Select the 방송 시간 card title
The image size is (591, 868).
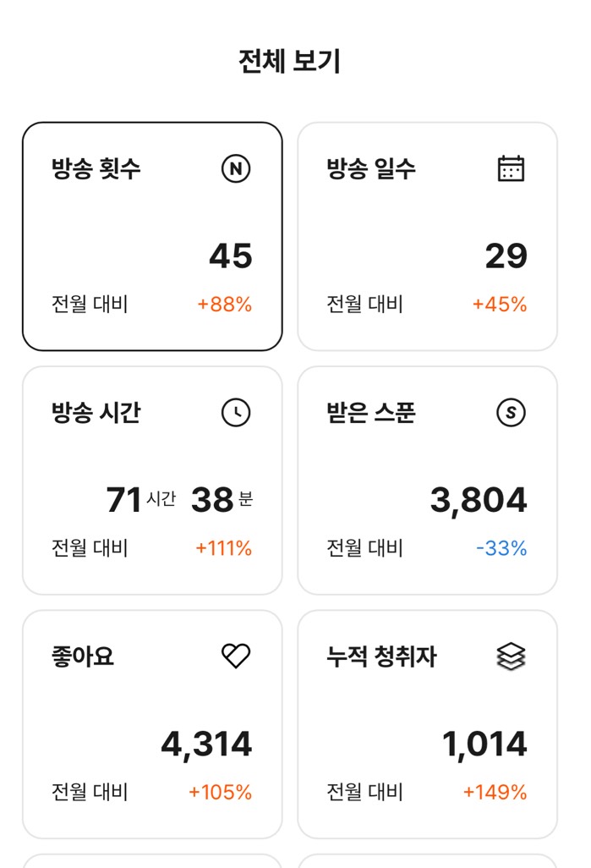pyautogui.click(x=96, y=413)
